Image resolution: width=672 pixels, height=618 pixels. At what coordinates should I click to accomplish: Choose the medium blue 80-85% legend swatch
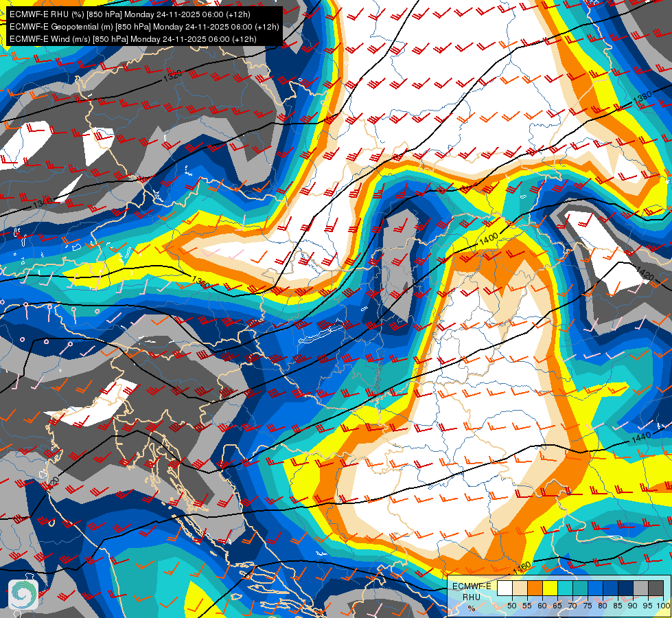click(611, 588)
